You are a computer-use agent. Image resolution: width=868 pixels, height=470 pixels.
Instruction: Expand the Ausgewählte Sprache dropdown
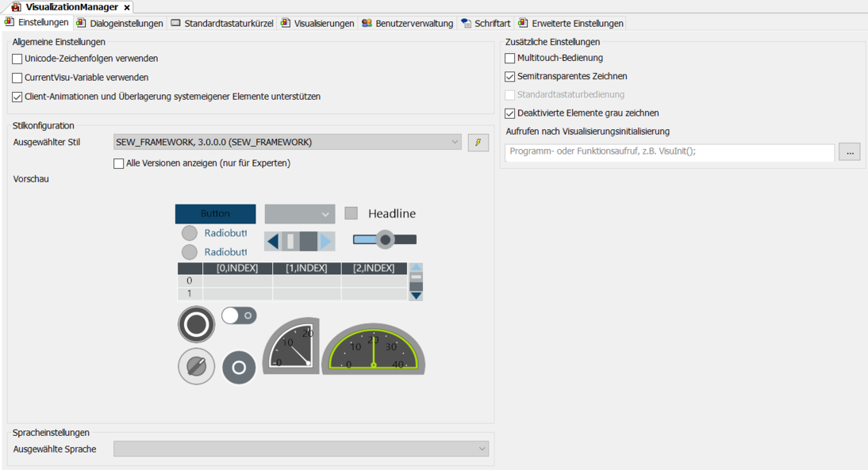pyautogui.click(x=301, y=449)
